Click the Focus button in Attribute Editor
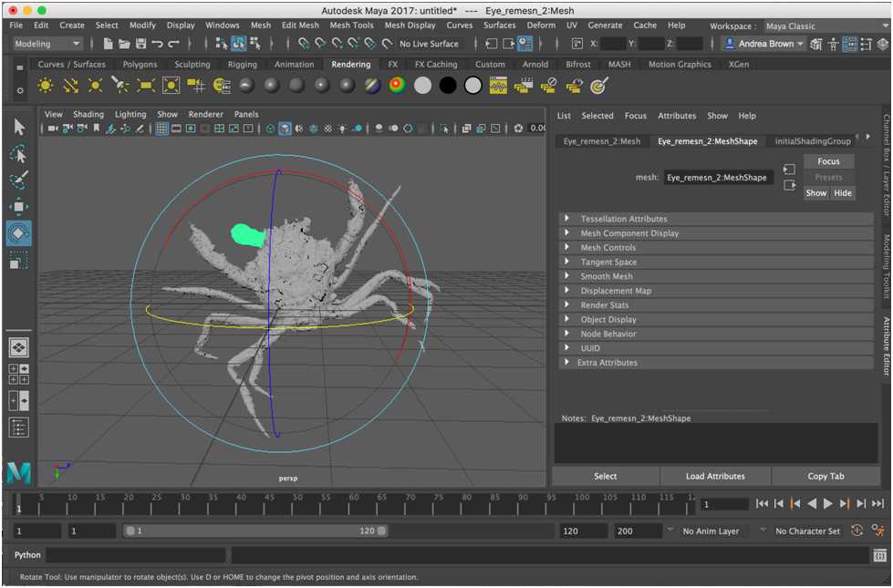The width and height of the screenshot is (893, 588). pos(828,161)
